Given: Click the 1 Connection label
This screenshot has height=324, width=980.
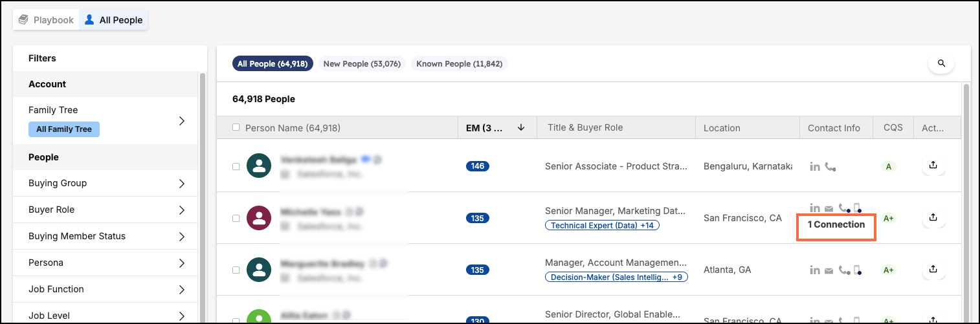Looking at the screenshot, I should tap(836, 224).
